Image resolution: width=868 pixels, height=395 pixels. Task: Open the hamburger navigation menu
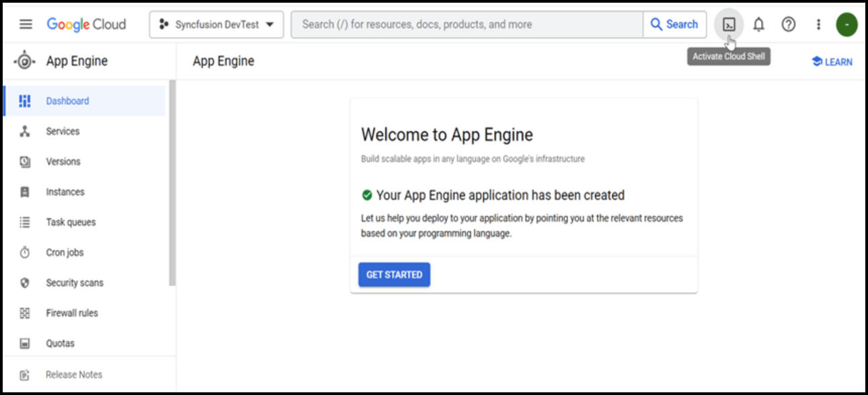(x=26, y=24)
